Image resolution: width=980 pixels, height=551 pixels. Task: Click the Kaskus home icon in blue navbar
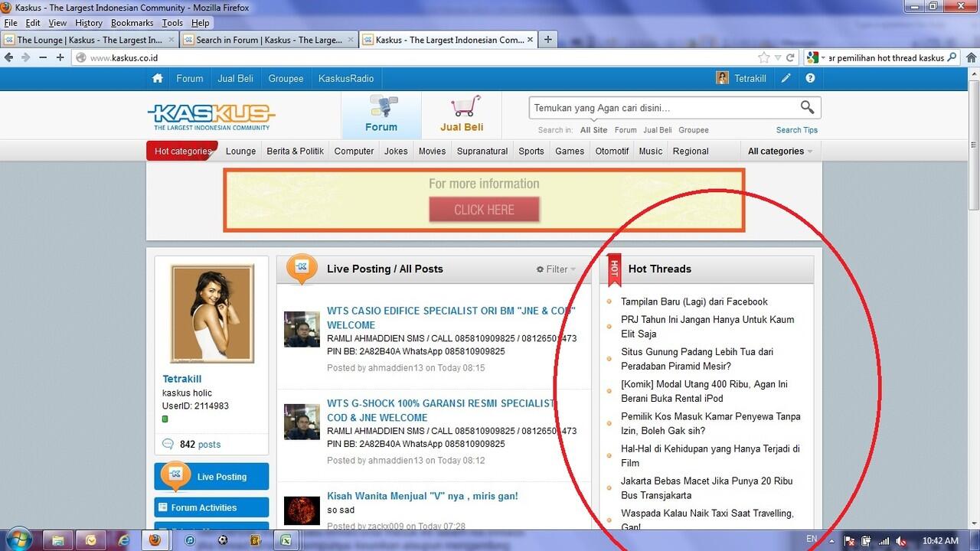(x=158, y=78)
